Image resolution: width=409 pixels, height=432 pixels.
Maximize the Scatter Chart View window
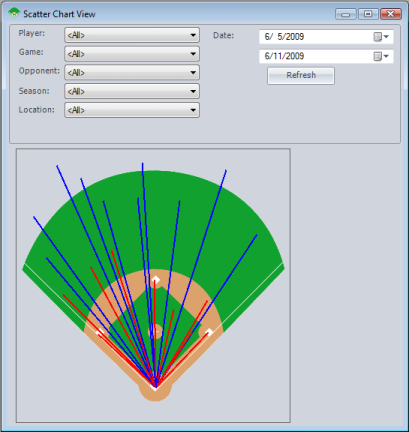pos(368,14)
